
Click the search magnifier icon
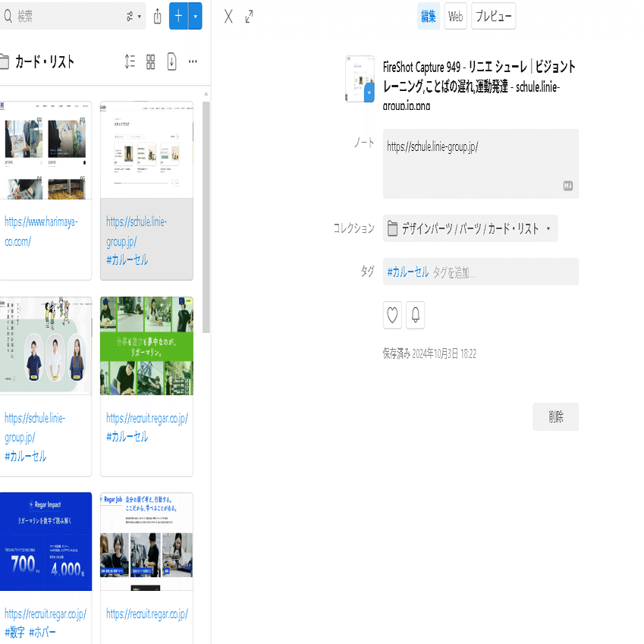(8, 17)
